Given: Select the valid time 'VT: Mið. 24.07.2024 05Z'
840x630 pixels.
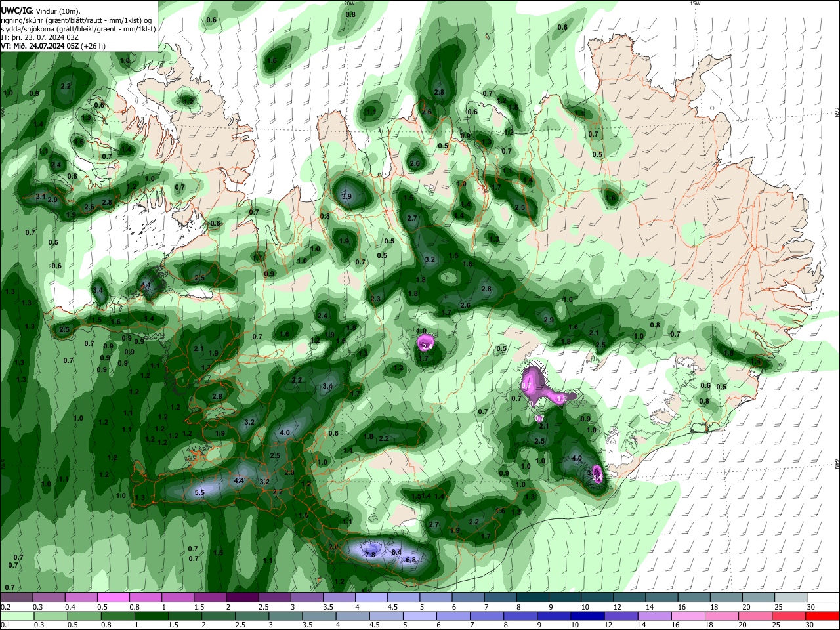Looking at the screenshot, I should pyautogui.click(x=40, y=46).
